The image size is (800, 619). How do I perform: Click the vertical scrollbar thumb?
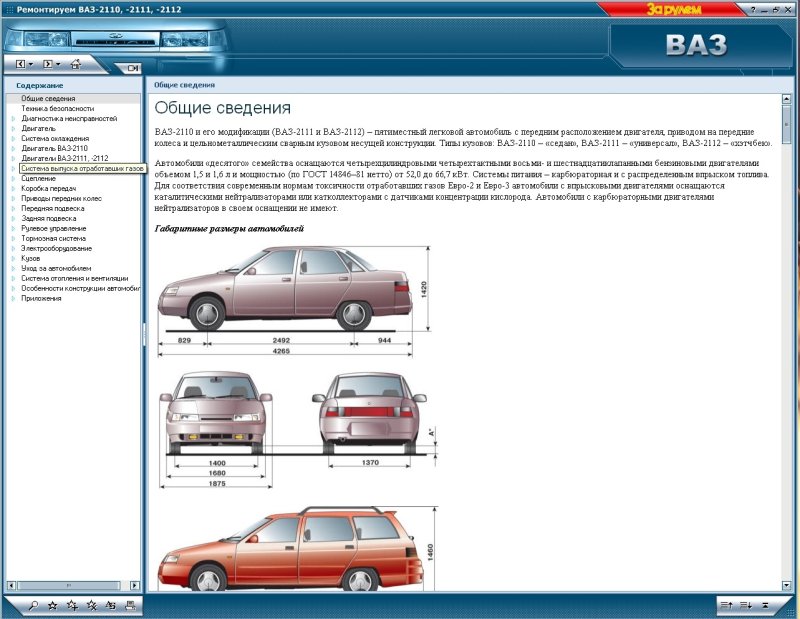tap(786, 124)
